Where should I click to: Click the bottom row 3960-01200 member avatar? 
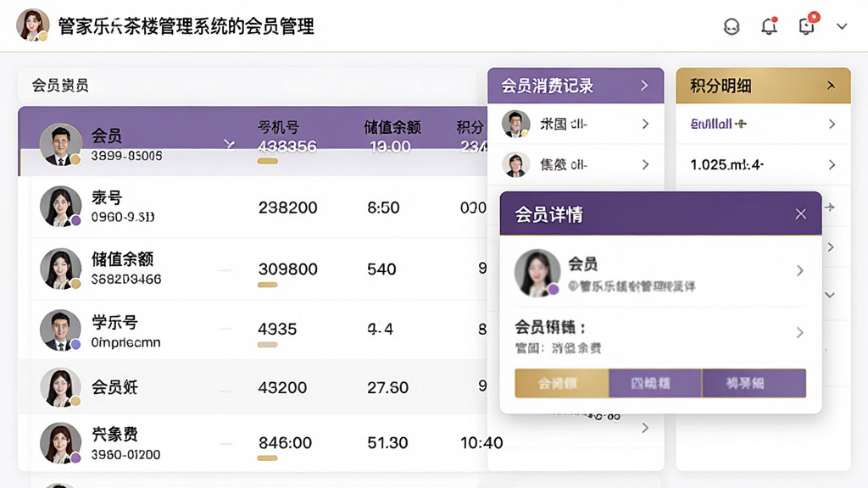pos(60,442)
